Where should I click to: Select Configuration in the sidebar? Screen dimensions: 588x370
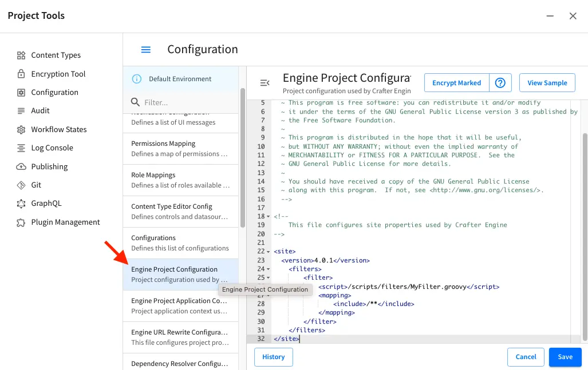[55, 92]
